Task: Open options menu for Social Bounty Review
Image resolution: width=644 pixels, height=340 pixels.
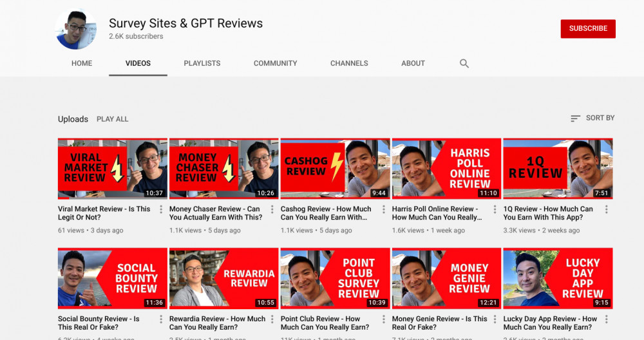Action: tap(161, 319)
